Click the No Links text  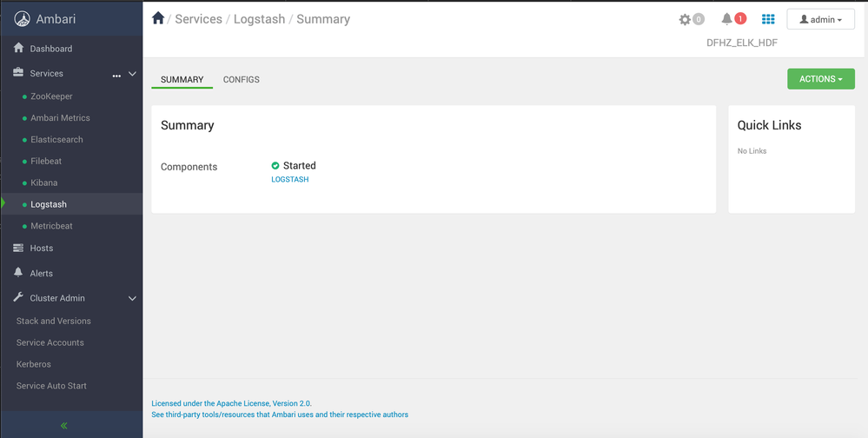pyautogui.click(x=752, y=151)
